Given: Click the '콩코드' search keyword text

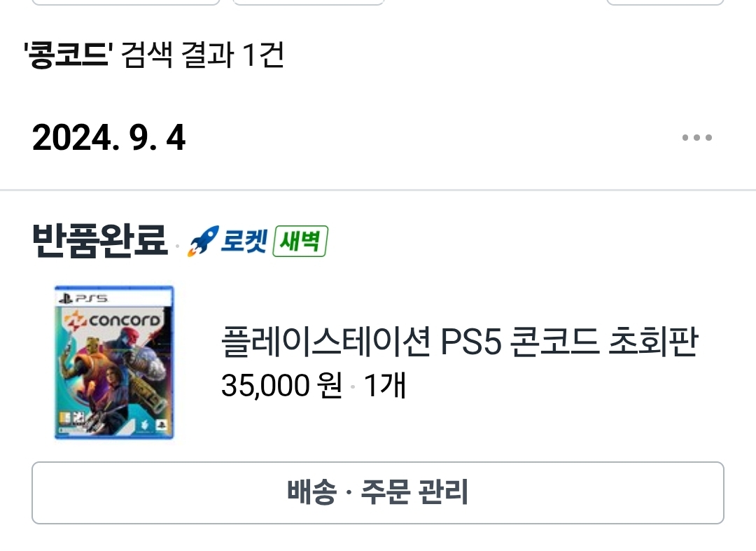Looking at the screenshot, I should coord(68,54).
